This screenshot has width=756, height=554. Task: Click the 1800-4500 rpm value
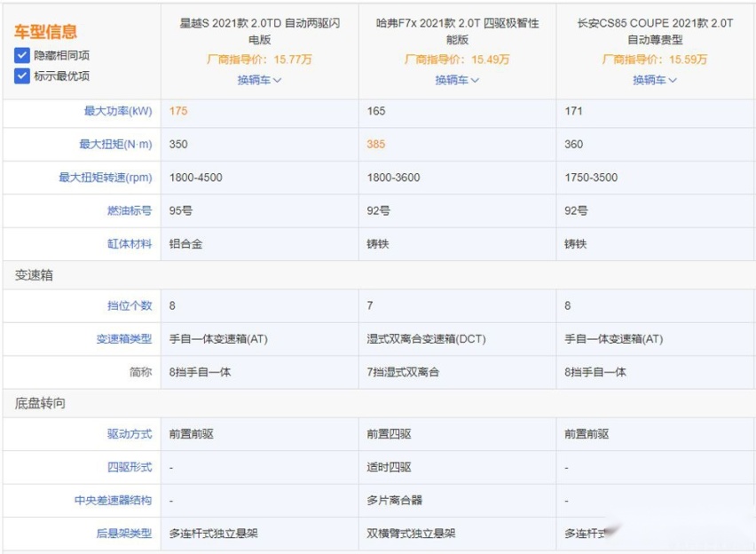[x=196, y=178]
